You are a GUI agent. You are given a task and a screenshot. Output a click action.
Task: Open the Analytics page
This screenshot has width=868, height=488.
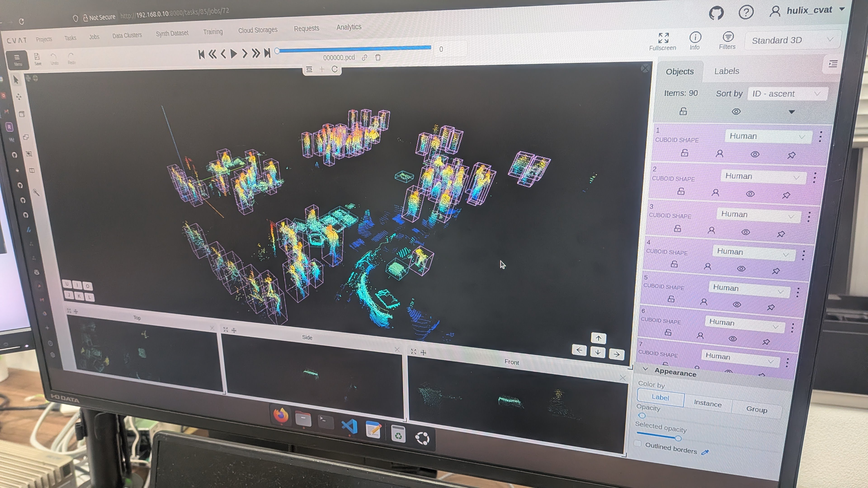tap(349, 27)
